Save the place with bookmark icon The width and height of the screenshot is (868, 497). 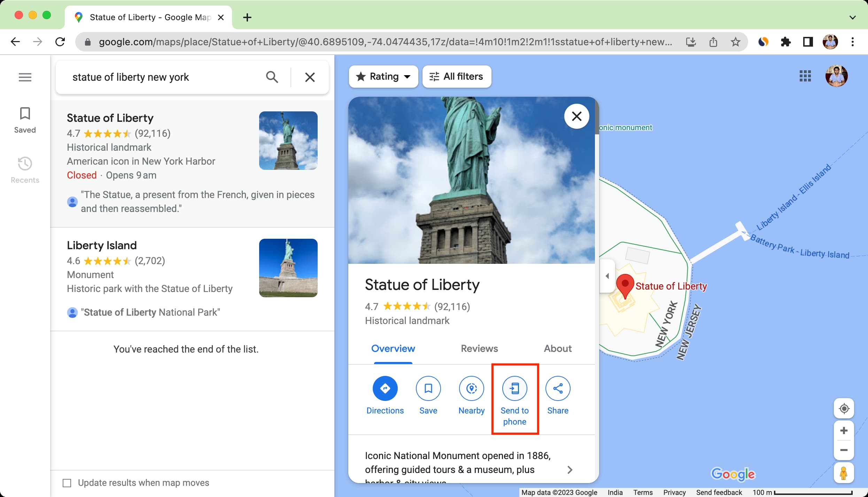click(x=428, y=388)
